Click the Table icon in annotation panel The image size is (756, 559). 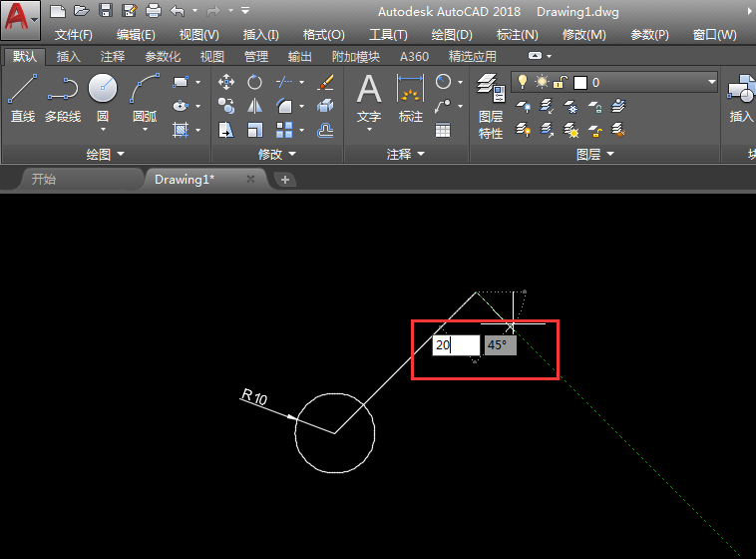point(443,130)
